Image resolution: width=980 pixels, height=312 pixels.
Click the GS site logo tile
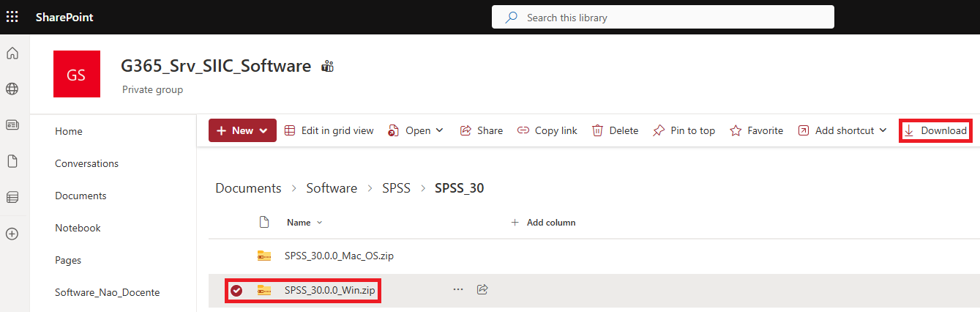[x=76, y=74]
